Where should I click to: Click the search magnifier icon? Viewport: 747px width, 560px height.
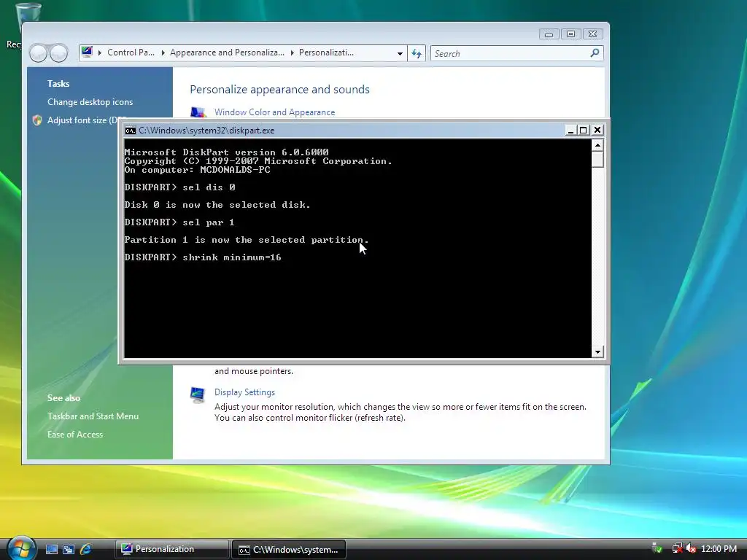[595, 52]
